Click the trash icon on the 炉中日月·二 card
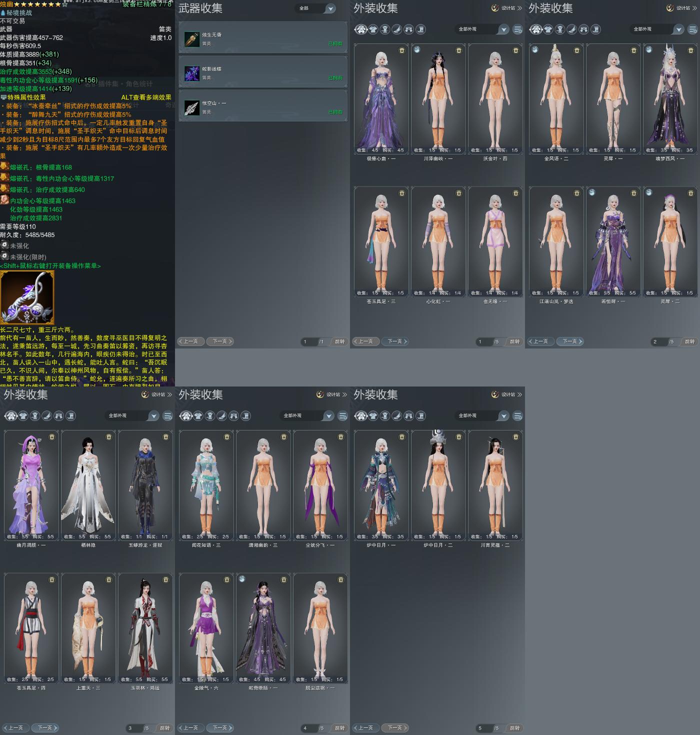 pos(459,437)
